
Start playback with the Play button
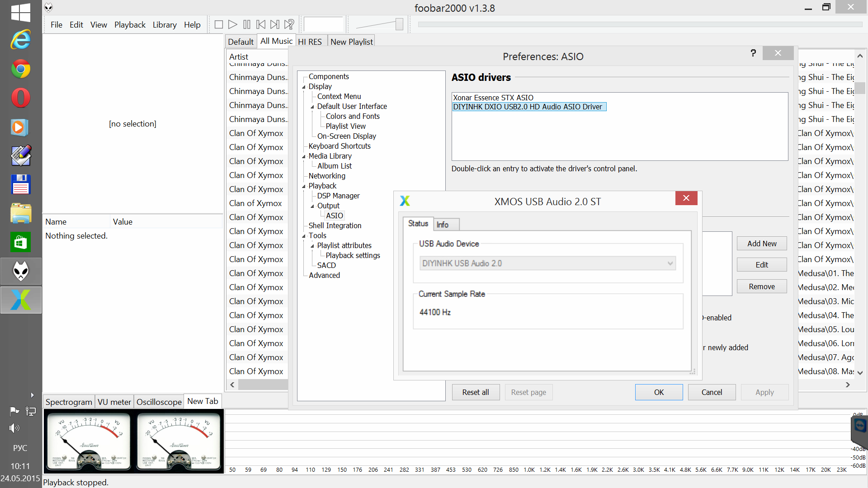[x=233, y=24]
